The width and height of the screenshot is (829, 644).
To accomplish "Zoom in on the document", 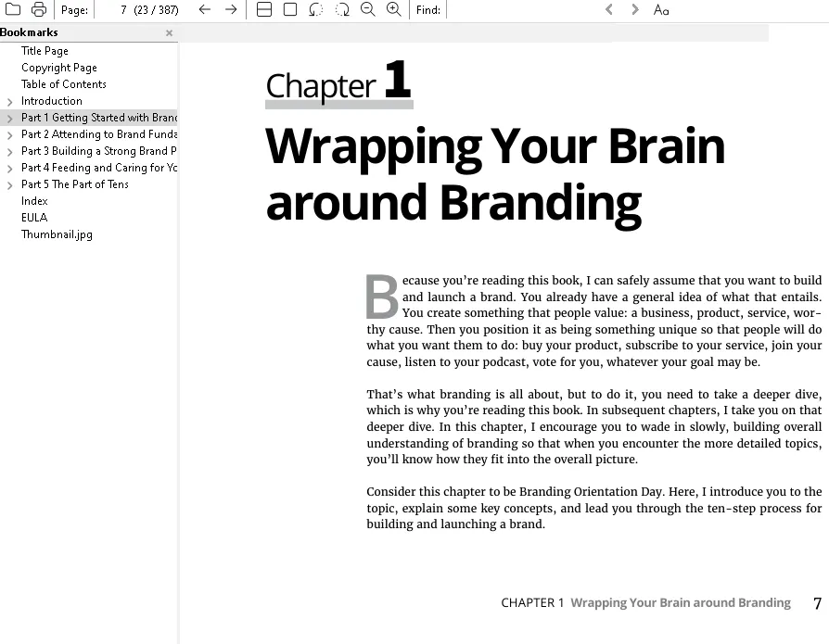I will pos(394,10).
